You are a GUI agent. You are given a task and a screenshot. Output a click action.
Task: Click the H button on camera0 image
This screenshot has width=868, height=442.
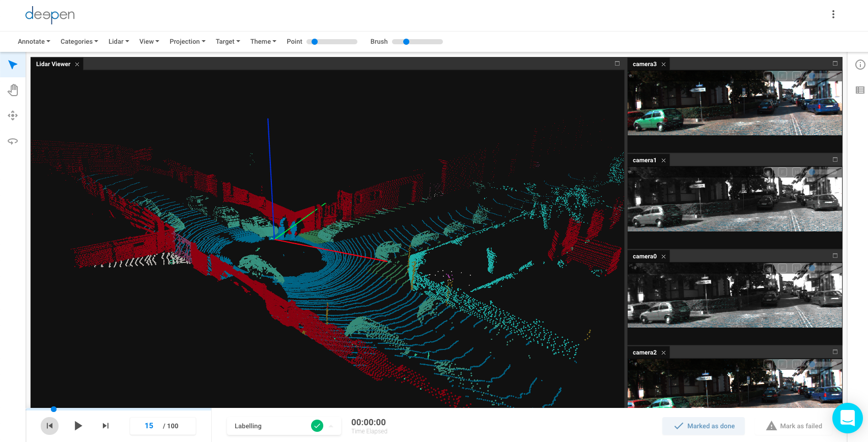(797, 268)
